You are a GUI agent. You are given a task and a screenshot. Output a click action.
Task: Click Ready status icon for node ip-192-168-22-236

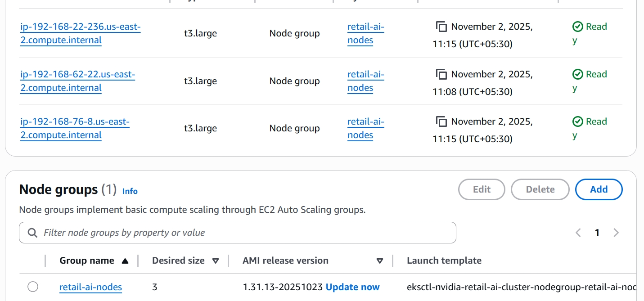(x=578, y=27)
